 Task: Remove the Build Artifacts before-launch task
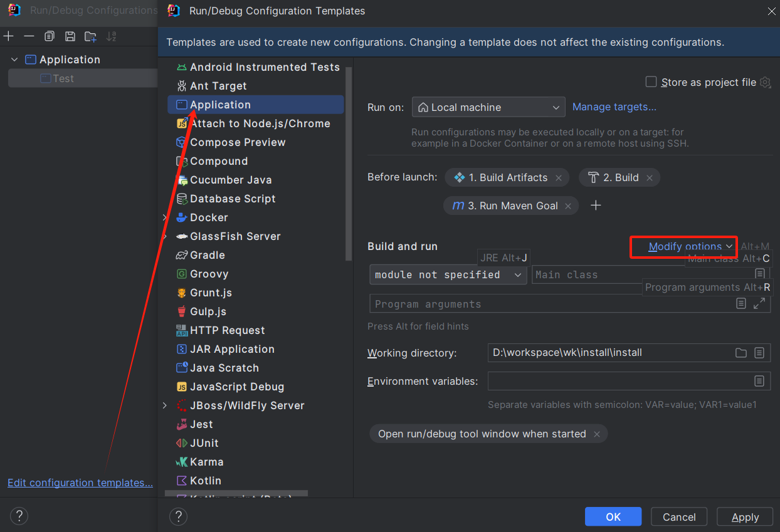click(559, 178)
